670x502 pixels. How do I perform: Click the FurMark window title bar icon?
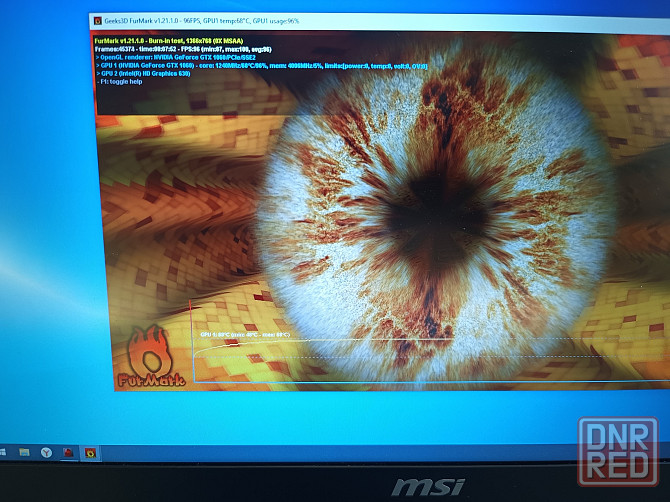point(95,20)
